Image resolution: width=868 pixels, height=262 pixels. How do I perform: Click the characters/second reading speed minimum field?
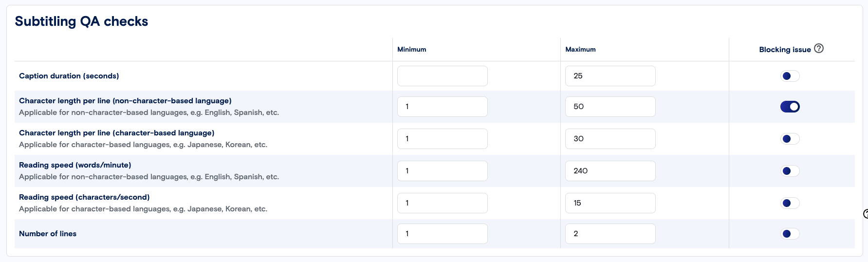442,203
